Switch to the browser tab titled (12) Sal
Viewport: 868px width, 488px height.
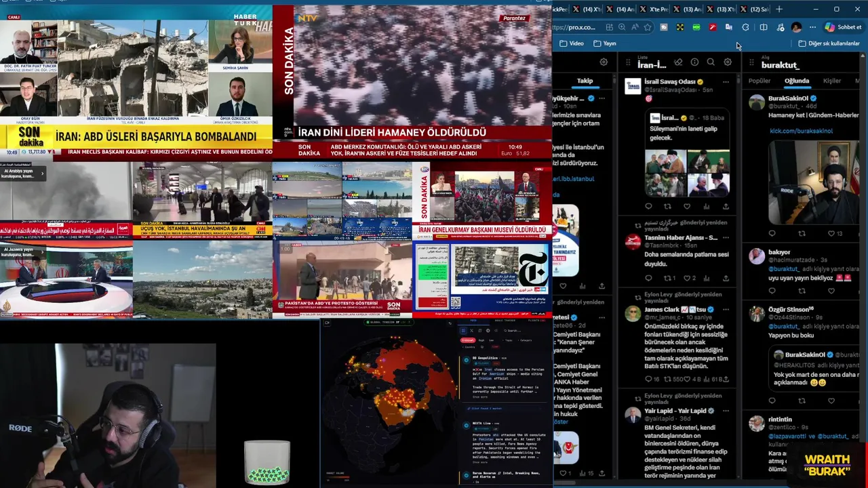tap(755, 9)
